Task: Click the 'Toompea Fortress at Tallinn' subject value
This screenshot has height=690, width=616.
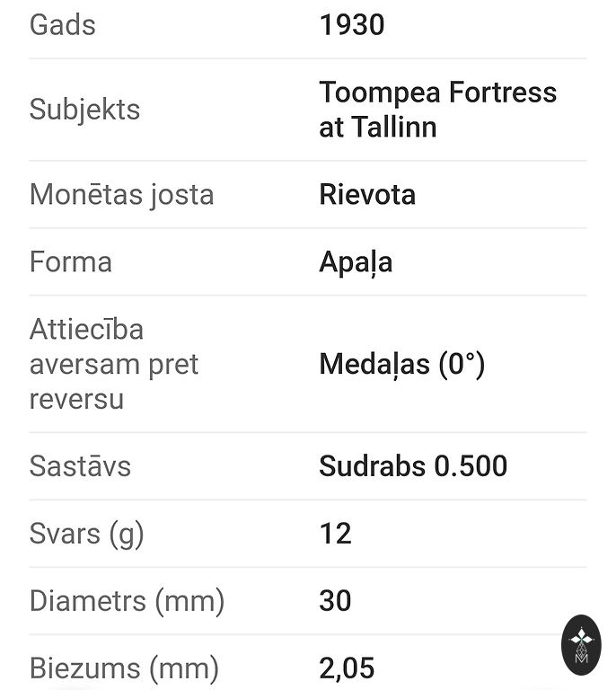Action: tap(437, 110)
